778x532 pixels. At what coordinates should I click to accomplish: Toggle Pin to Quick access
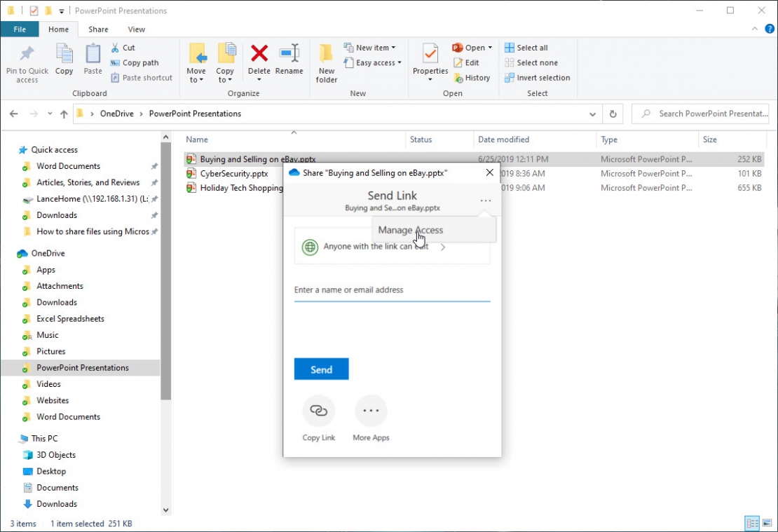[x=27, y=63]
